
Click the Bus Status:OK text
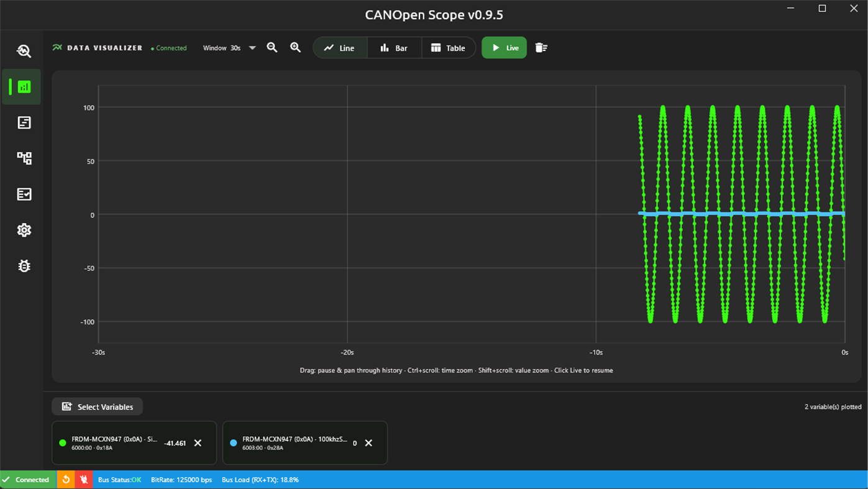tap(120, 480)
